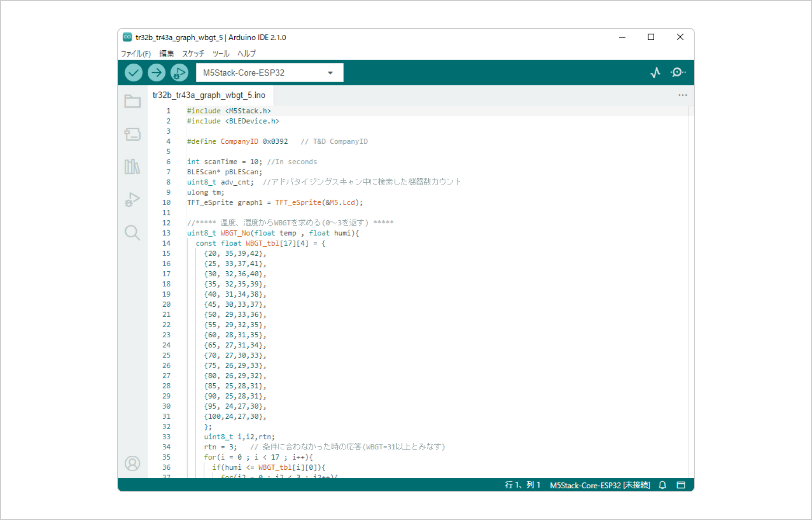
Task: Open the Serial Plotter icon
Action: (655, 73)
